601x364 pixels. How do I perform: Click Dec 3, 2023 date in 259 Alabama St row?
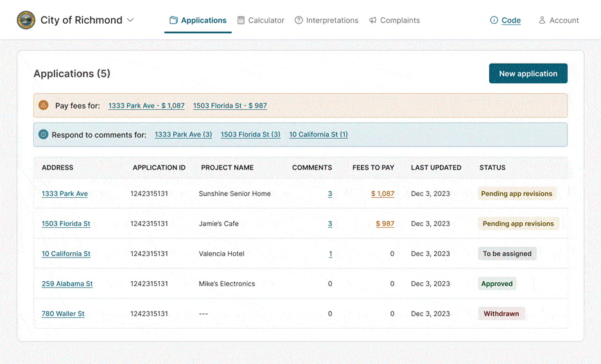pos(430,284)
